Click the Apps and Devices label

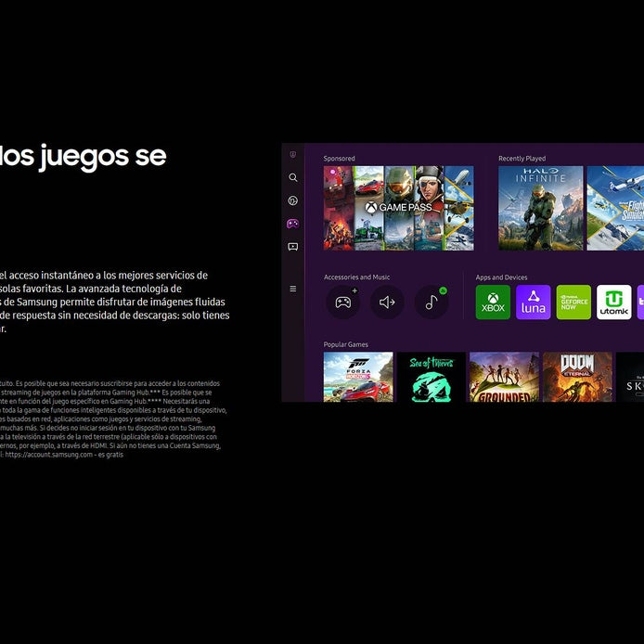coord(501,277)
